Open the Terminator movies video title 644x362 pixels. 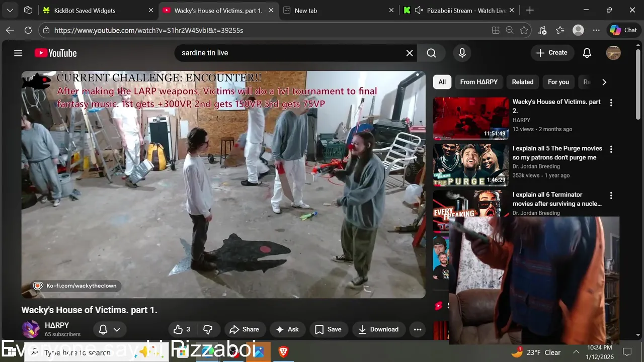point(557,199)
